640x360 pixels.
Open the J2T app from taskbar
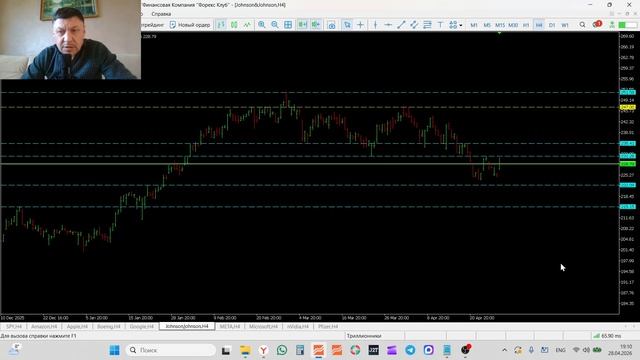coord(373,350)
